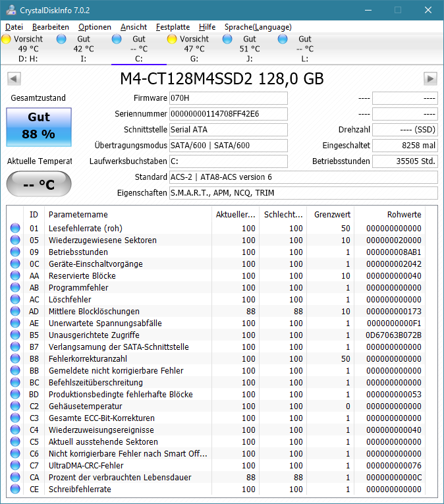Click raw value 000000008AB1
444x504 pixels.
[x=393, y=252]
